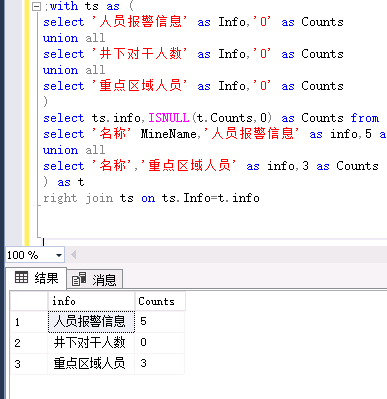387x399 pixels.
Task: Open the 100 % zoom dropdown
Action: pos(59,255)
